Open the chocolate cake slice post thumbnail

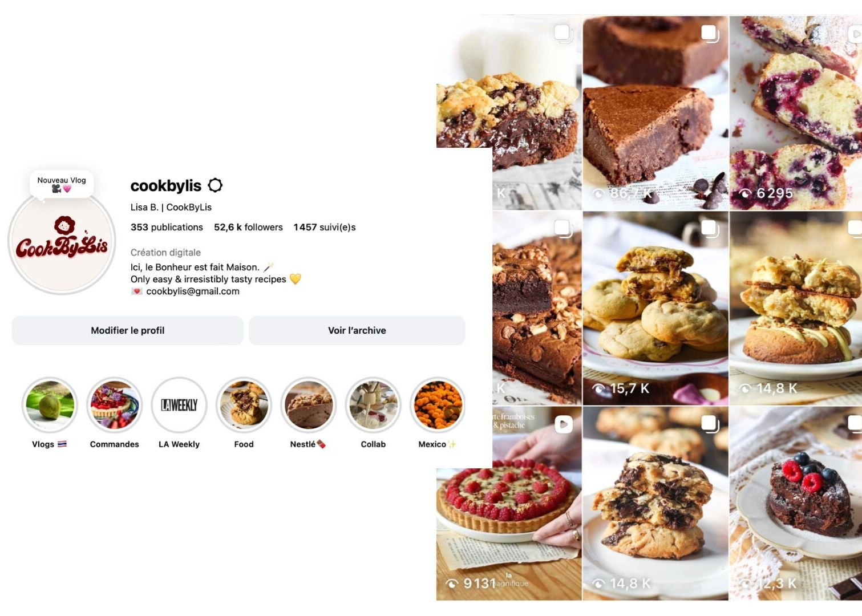click(x=655, y=113)
